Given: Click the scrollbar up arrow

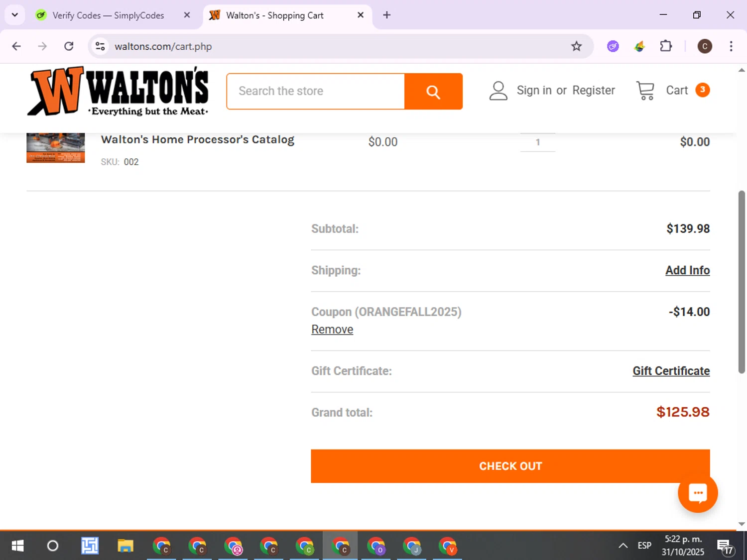Looking at the screenshot, I should coord(742,70).
